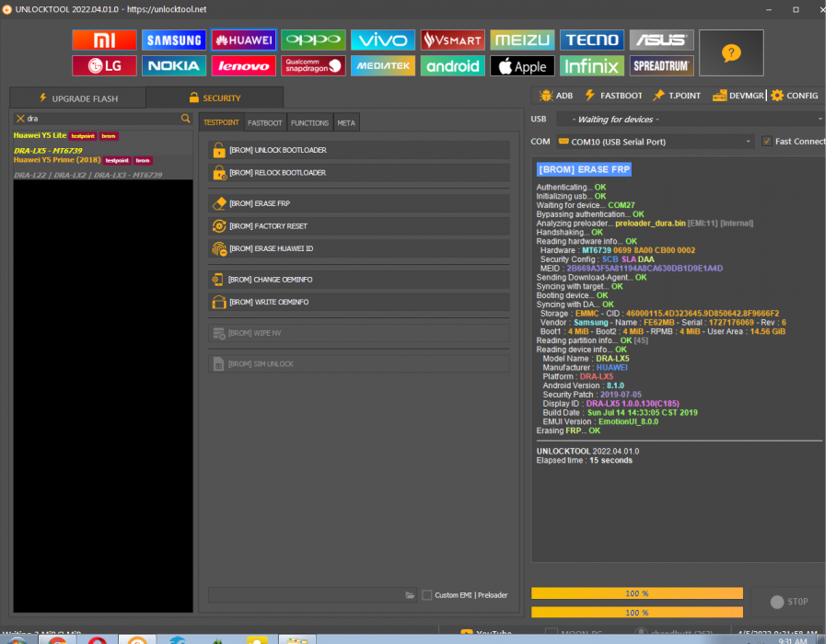Image resolution: width=836 pixels, height=644 pixels.
Task: Switch to the META tab
Action: click(346, 122)
